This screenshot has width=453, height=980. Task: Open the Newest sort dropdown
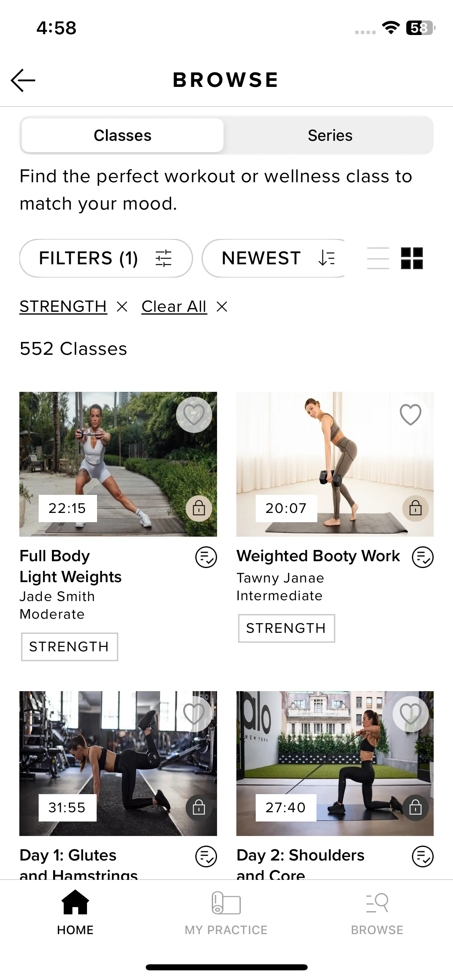coord(274,258)
